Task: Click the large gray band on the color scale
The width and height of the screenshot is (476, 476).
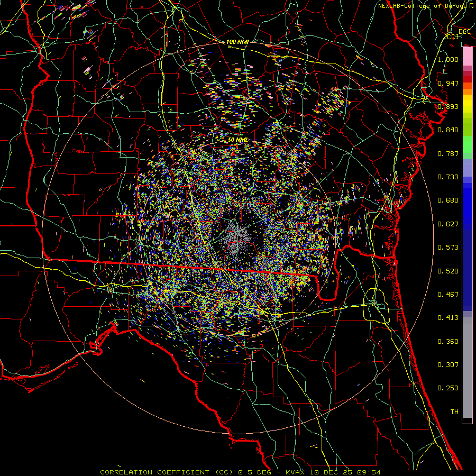Action: (467, 368)
